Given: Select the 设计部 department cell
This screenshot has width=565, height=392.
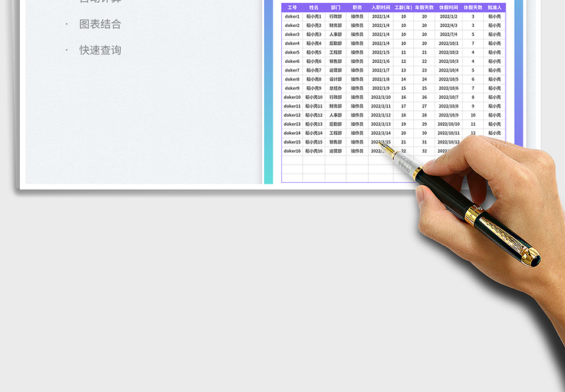Looking at the screenshot, I should [x=335, y=79].
